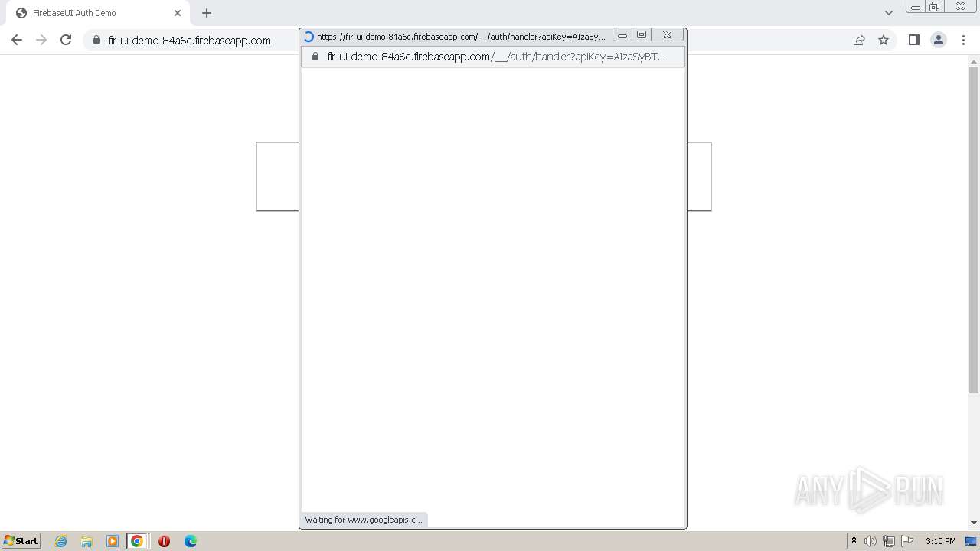Viewport: 980px width, 551px height.
Task: Click the network tray icon
Action: (x=889, y=541)
